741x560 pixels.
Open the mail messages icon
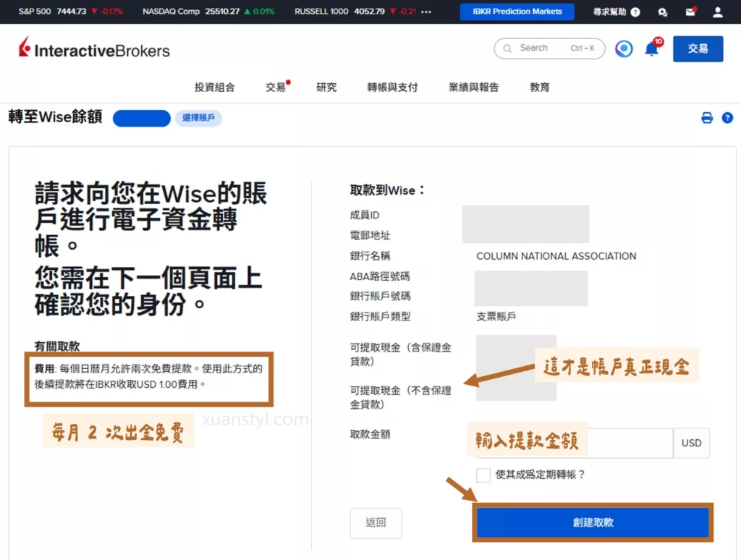click(690, 12)
